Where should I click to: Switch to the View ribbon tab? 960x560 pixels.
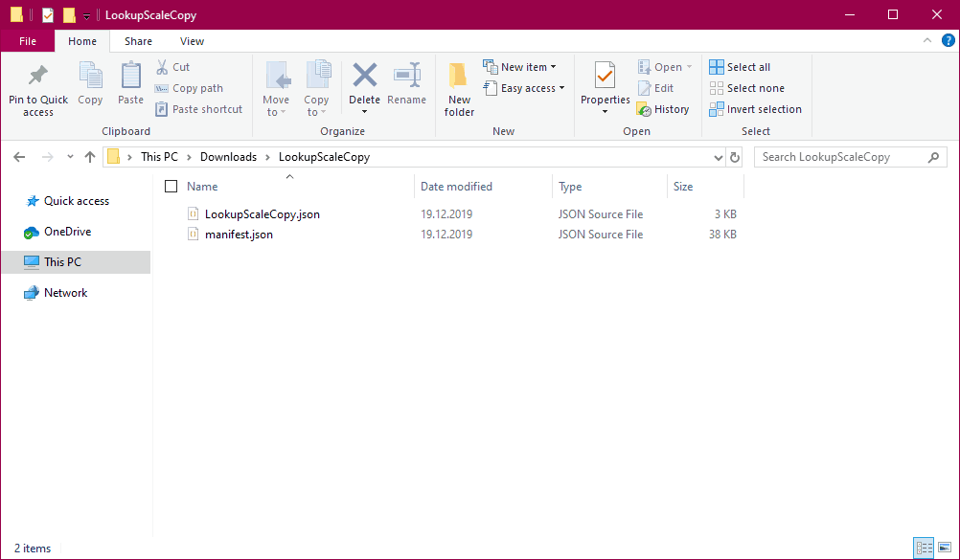(192, 41)
